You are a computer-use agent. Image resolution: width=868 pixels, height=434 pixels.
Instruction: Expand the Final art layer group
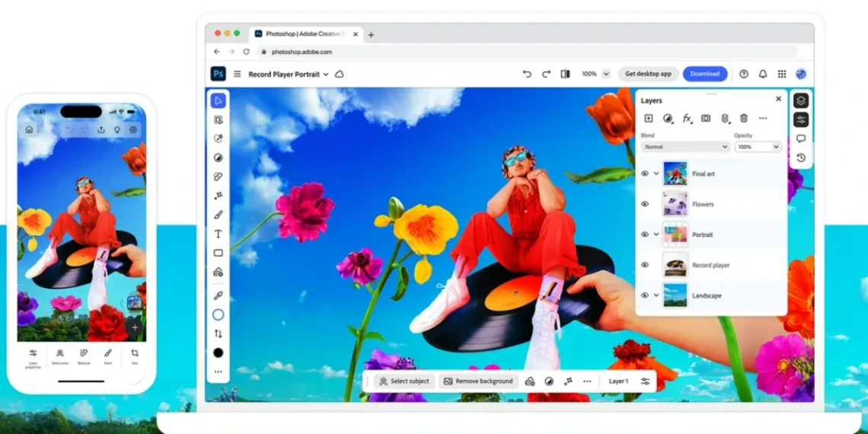[656, 174]
